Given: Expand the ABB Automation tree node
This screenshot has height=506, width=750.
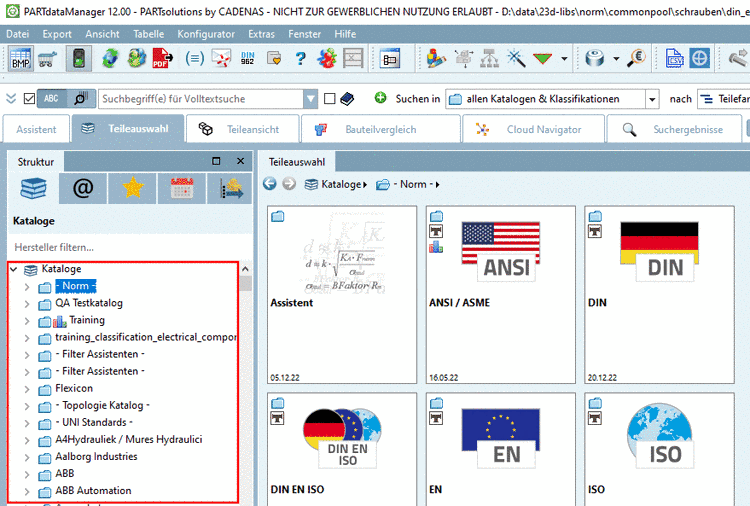Looking at the screenshot, I should click(x=27, y=492).
